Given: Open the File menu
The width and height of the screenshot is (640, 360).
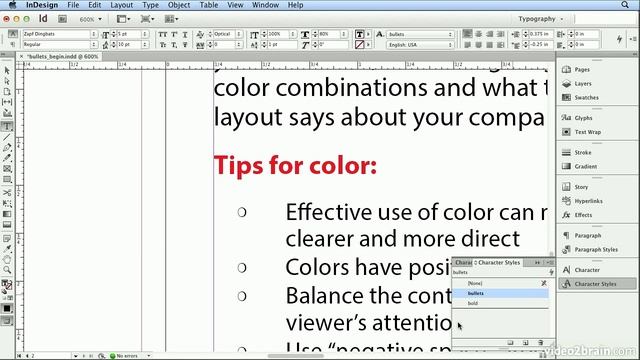Looking at the screenshot, I should tap(73, 5).
